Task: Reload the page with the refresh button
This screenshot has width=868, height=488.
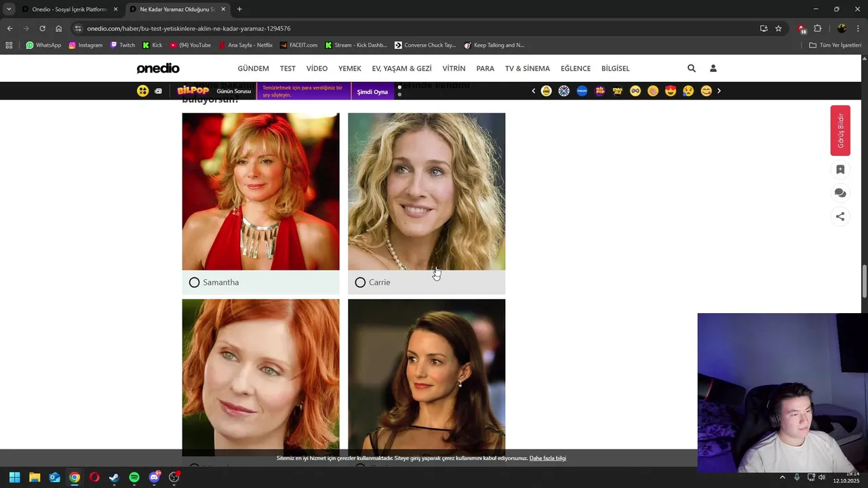Action: tap(42, 28)
